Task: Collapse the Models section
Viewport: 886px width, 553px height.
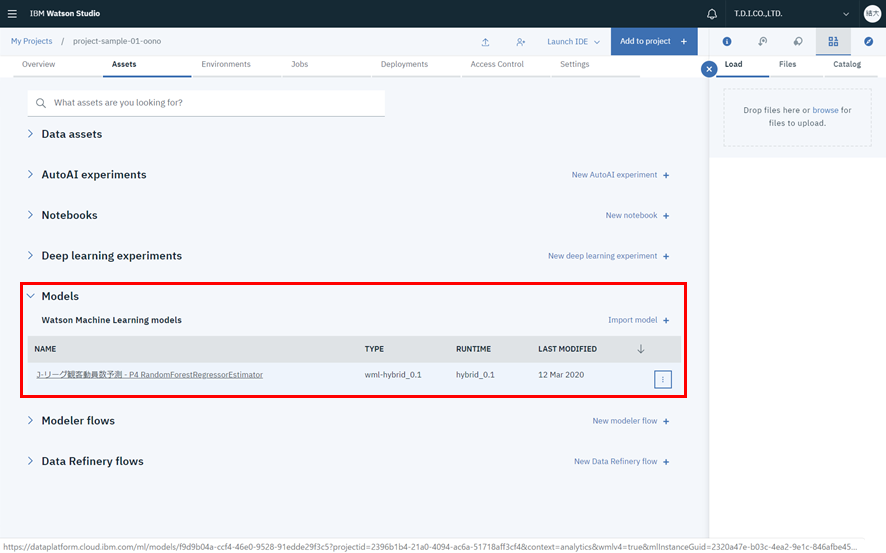Action: (x=31, y=296)
